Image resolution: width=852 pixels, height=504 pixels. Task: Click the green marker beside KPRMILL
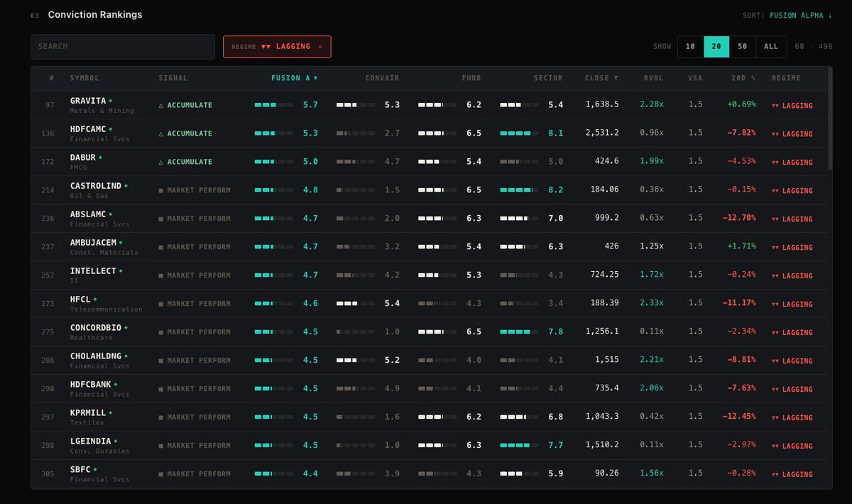110,413
